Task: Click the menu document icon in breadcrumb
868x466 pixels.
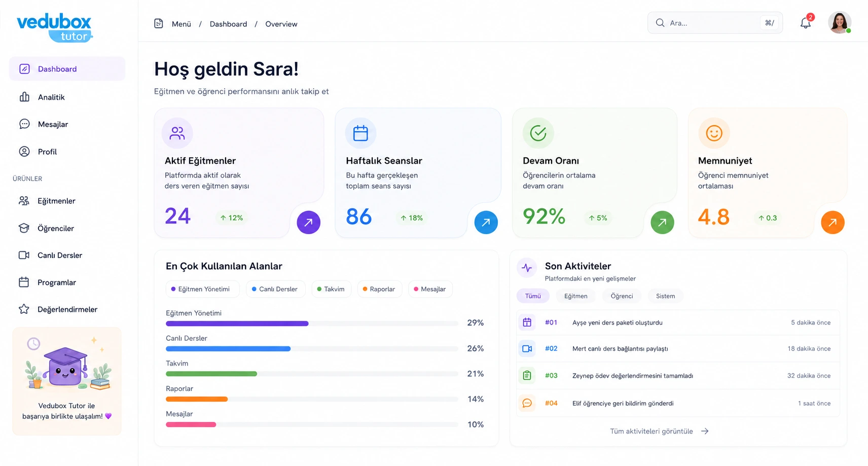Action: click(x=159, y=23)
